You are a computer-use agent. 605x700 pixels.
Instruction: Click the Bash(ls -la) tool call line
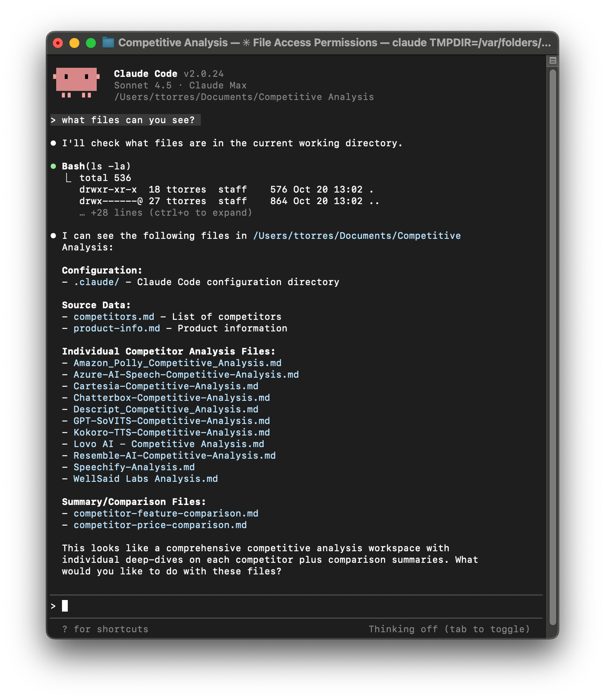coord(96,166)
